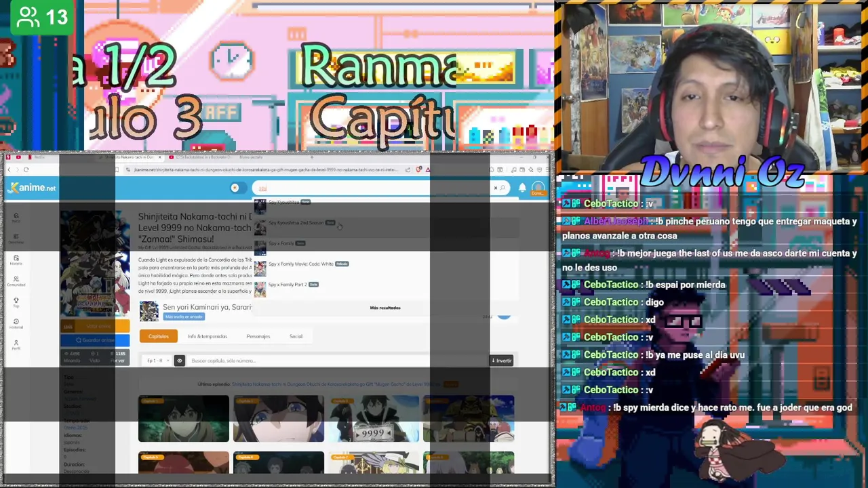Click the Votar anime button
This screenshot has height=488, width=868.
pos(95,327)
